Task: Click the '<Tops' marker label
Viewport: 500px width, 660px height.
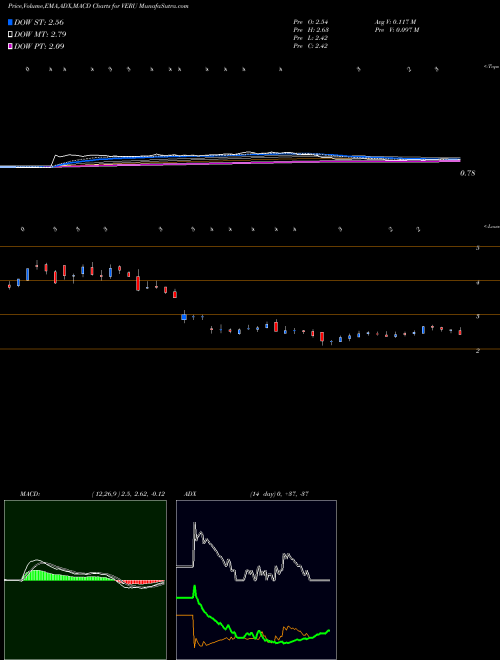Action: [491, 67]
